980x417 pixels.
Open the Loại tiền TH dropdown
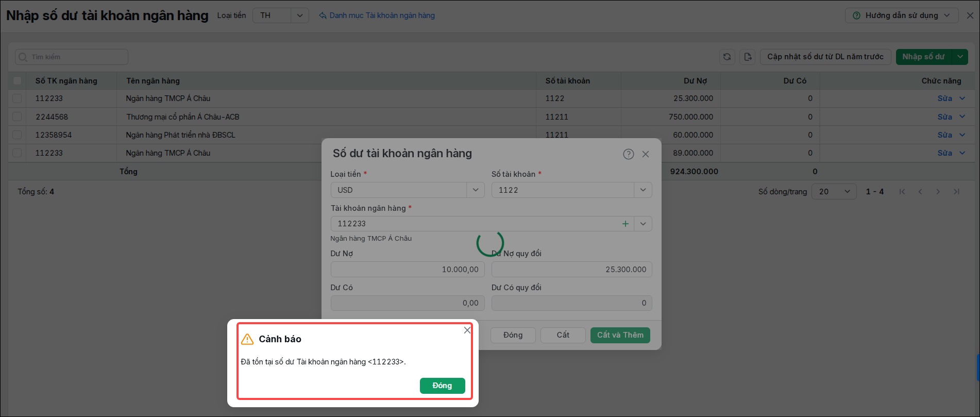(x=281, y=15)
